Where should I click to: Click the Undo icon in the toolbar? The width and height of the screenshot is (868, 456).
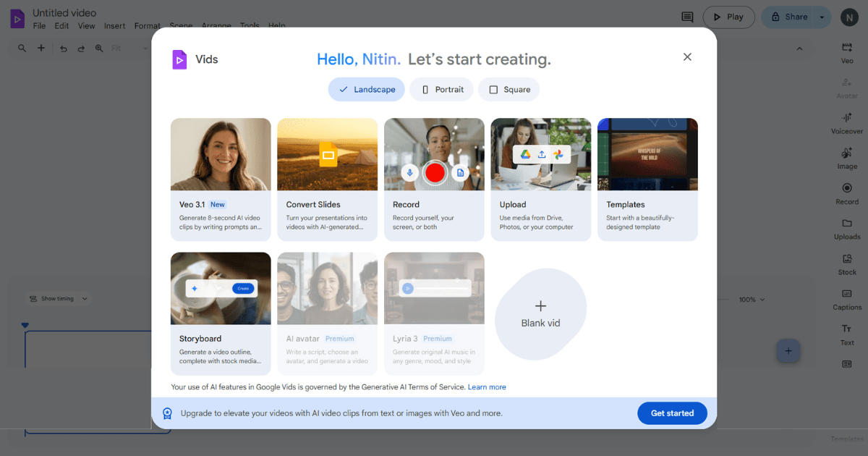tap(64, 48)
